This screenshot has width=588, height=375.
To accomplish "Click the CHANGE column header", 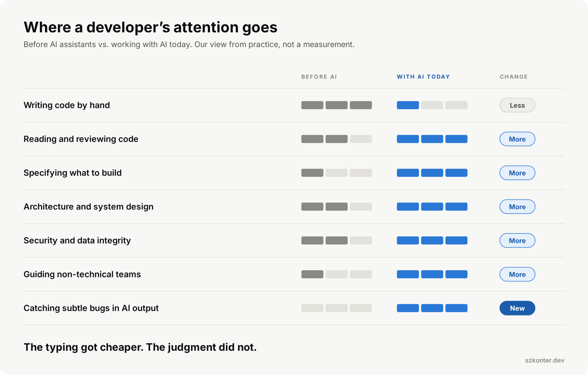I will [x=514, y=77].
